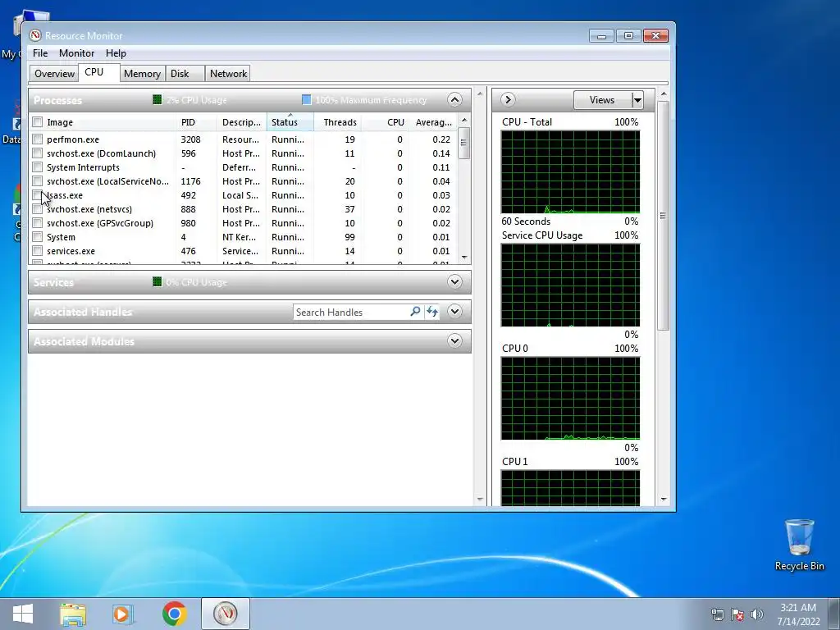Switch to the Network tab
840x630 pixels.
click(x=228, y=73)
